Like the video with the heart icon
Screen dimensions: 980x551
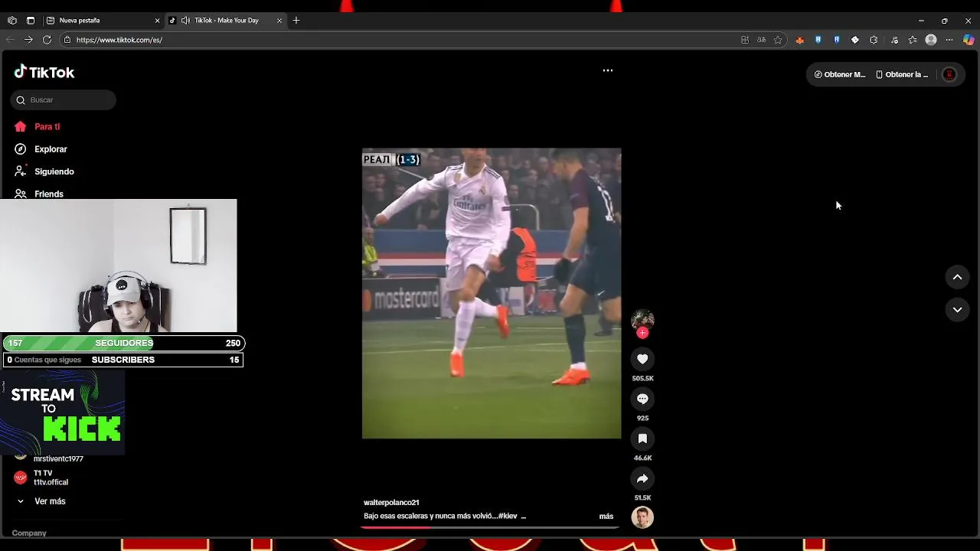coord(642,359)
